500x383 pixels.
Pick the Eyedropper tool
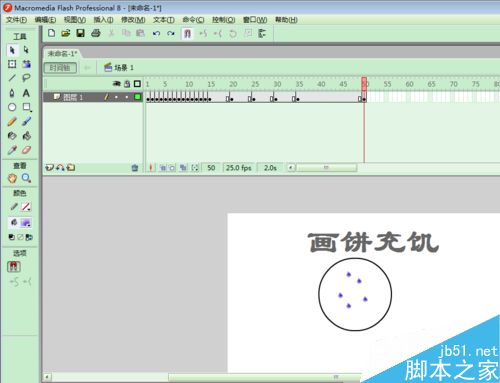click(12, 150)
